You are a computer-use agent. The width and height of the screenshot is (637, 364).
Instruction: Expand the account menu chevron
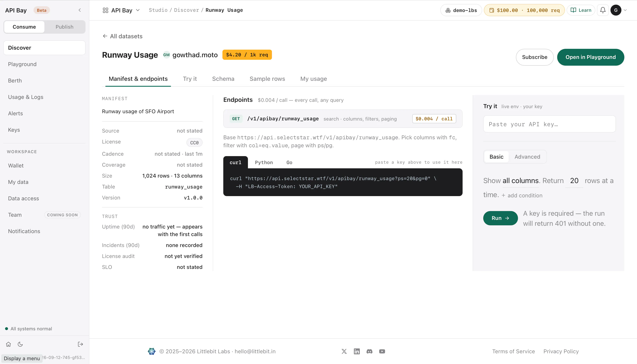[x=625, y=10]
